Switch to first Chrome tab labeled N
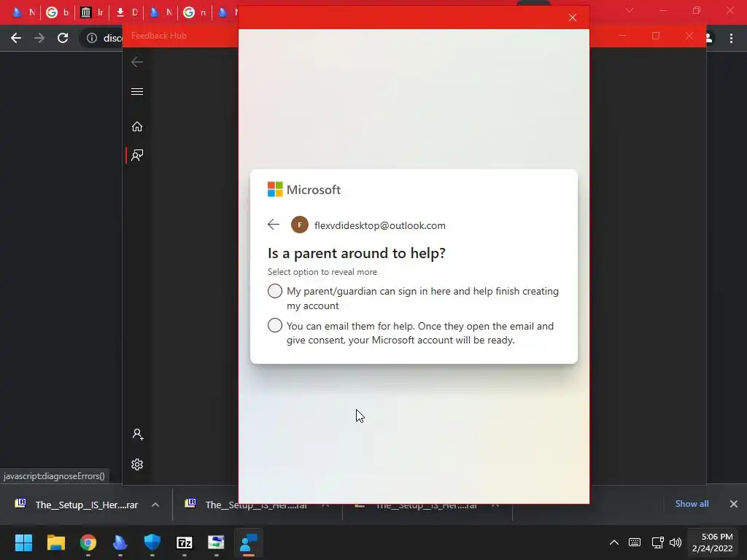747x560 pixels. [23, 12]
